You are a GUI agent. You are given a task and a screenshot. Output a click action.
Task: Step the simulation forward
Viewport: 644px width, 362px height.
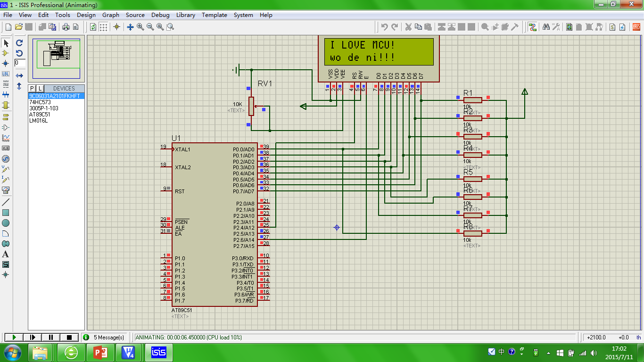(33, 337)
